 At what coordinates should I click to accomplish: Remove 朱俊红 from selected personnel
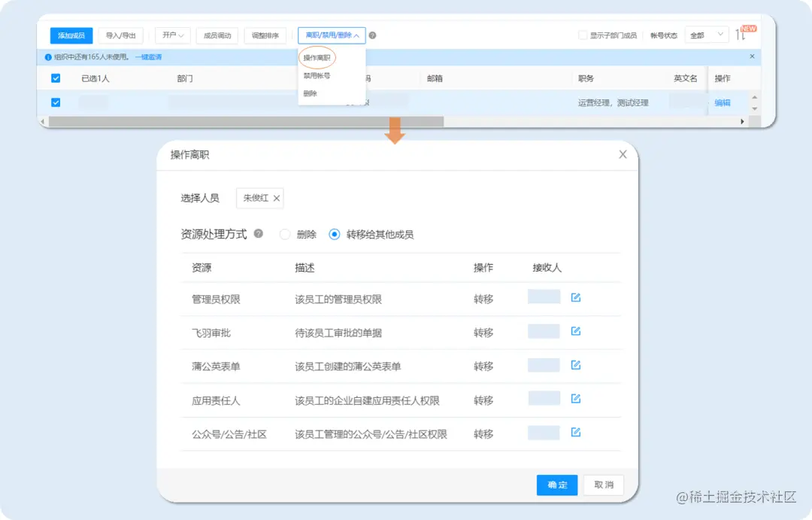tap(277, 198)
